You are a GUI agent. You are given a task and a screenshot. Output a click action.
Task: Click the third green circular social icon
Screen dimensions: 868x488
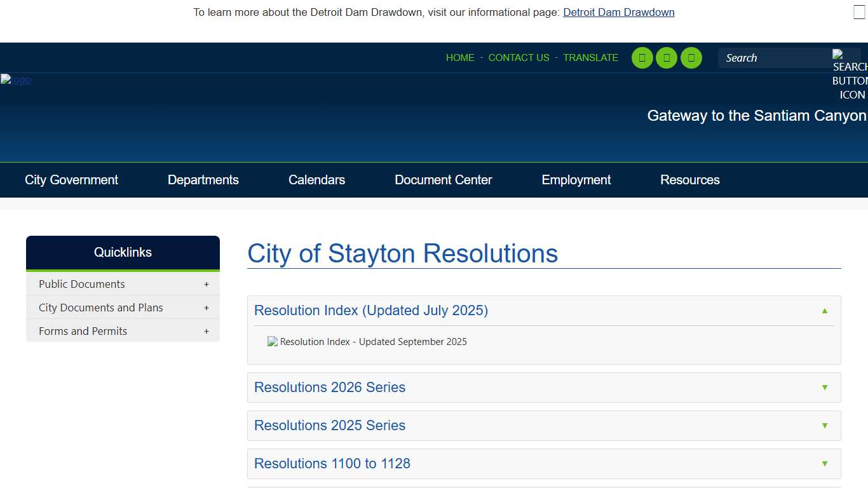click(x=691, y=58)
